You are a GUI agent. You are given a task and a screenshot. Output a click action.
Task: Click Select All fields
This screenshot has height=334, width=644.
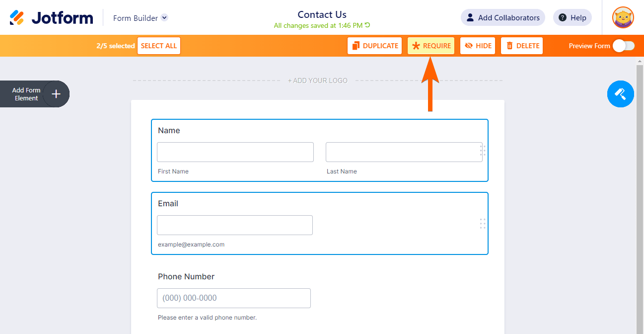coord(159,46)
